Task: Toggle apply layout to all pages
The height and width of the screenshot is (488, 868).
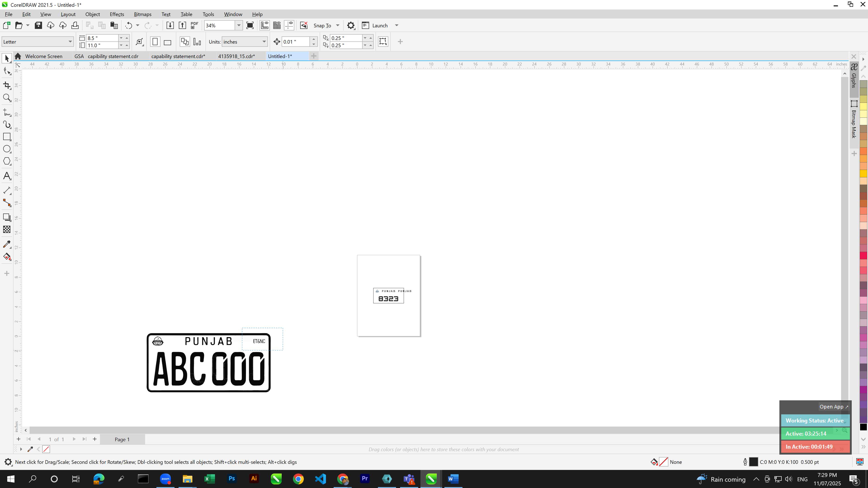Action: click(185, 42)
